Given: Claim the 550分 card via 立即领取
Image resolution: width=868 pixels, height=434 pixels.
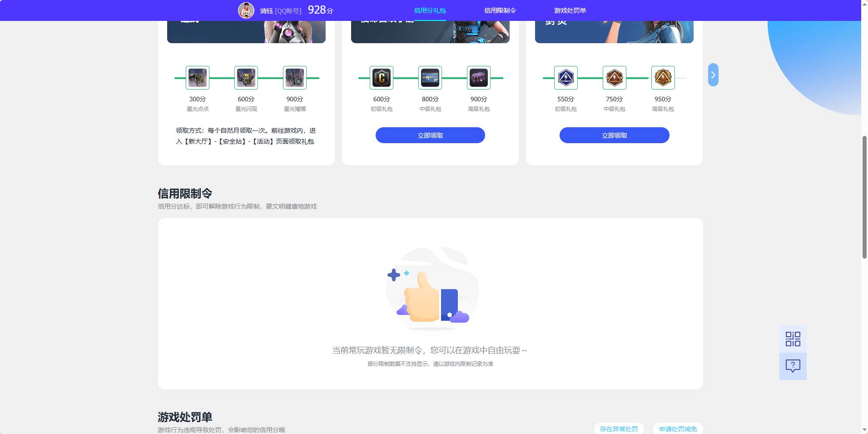Looking at the screenshot, I should [x=615, y=135].
